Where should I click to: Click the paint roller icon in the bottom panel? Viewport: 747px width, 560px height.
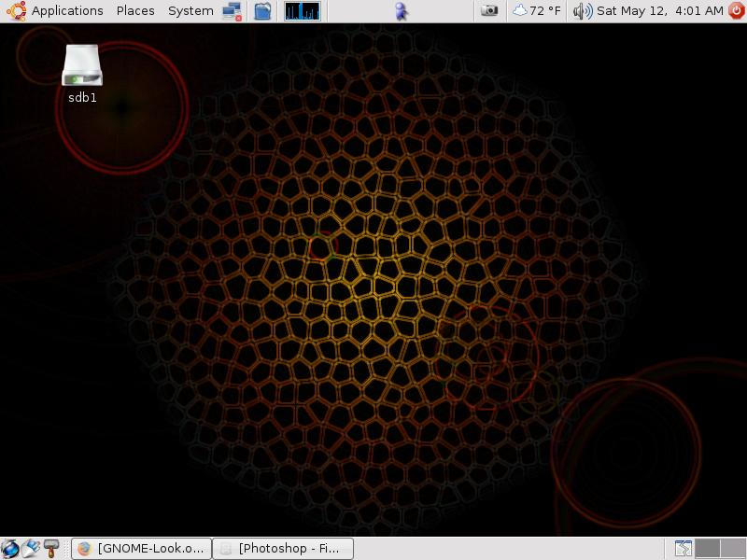coord(51,549)
